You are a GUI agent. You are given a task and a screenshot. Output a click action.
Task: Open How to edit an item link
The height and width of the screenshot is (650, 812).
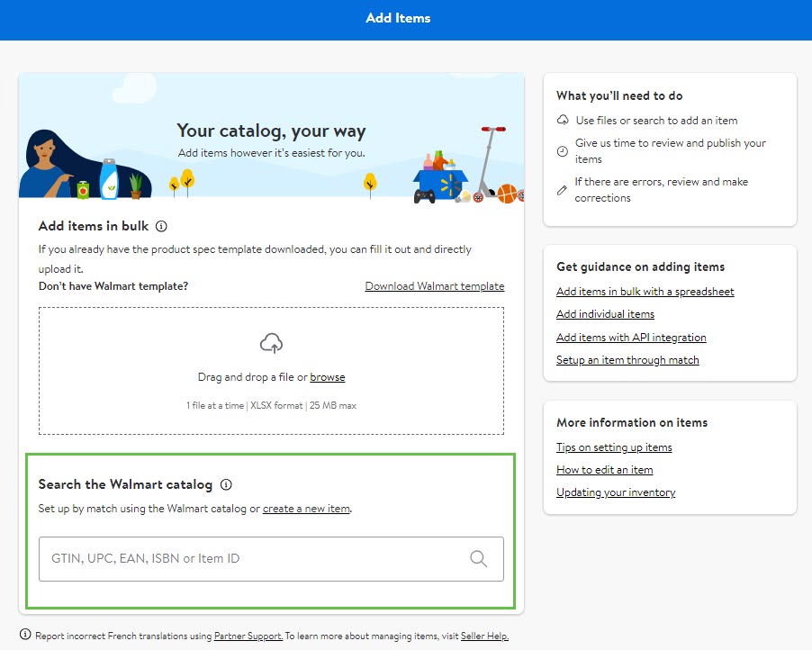point(605,470)
